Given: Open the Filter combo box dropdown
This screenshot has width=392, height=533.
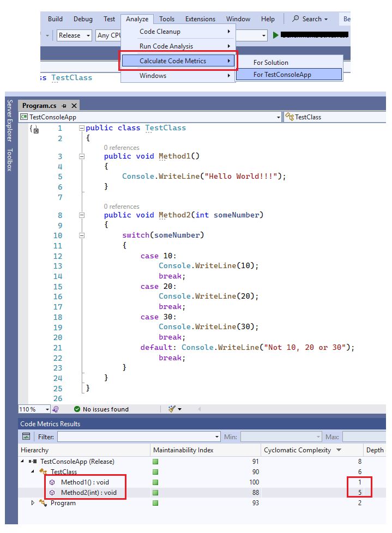Looking at the screenshot, I should pyautogui.click(x=217, y=437).
